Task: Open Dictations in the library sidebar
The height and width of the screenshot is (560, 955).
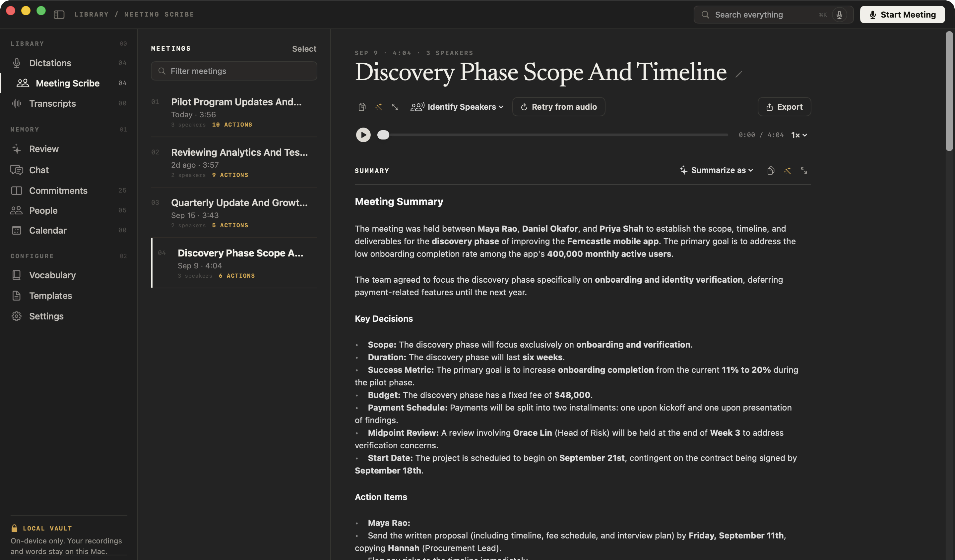Action: pyautogui.click(x=69, y=63)
